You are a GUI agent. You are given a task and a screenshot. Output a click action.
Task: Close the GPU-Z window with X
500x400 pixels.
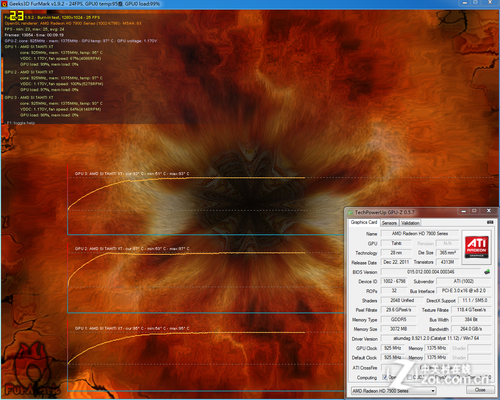coord(489,211)
